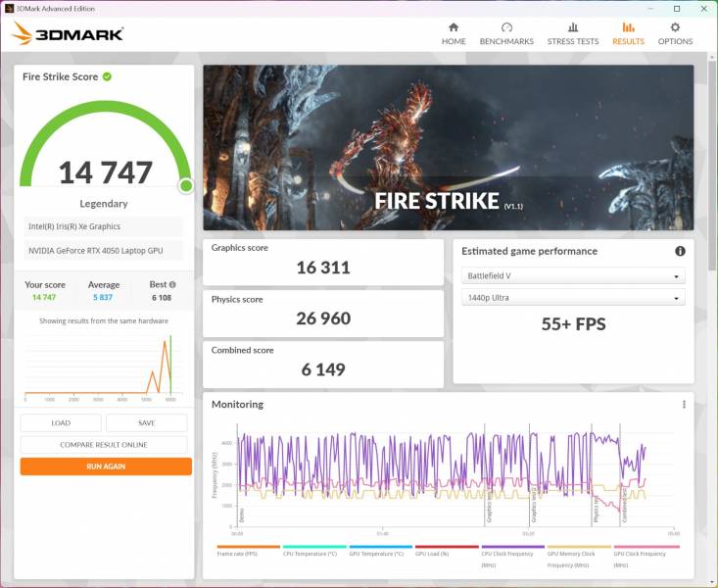Click the green validation checkmark by Fire Strike Score
This screenshot has height=588, width=718.
click(107, 76)
